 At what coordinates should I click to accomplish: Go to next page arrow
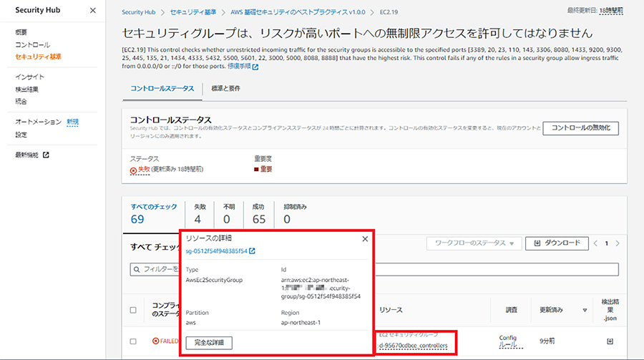tap(618, 243)
